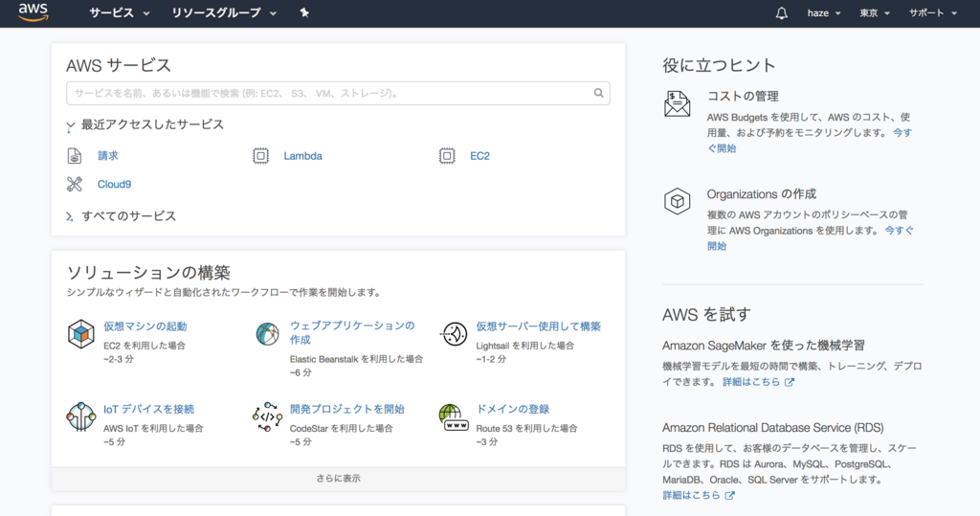Click the 'CodeStar を利用した場合' text
The width and height of the screenshot is (980, 516).
coord(342,429)
